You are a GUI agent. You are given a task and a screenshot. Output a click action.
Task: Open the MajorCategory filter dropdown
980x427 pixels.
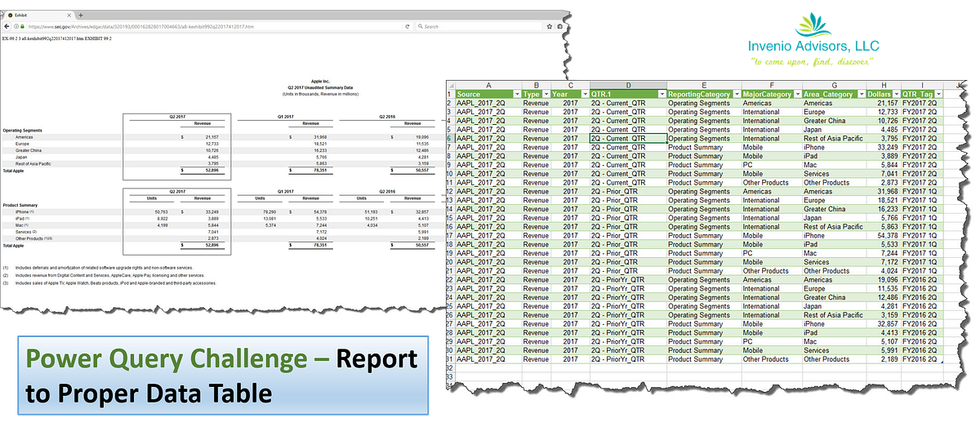(x=797, y=94)
